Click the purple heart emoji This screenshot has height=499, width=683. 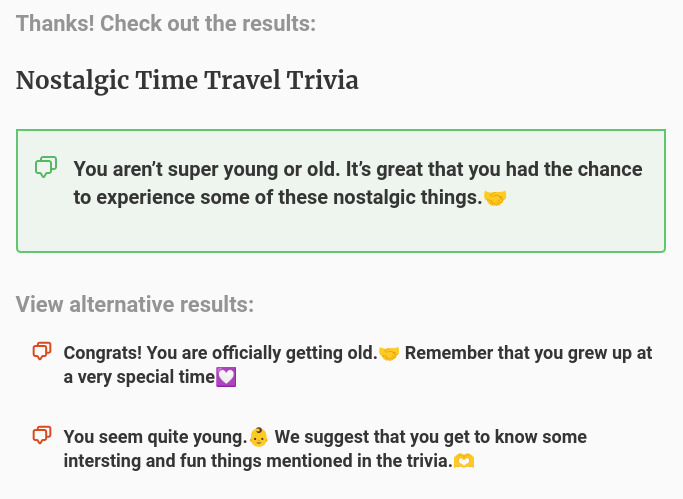tap(226, 377)
